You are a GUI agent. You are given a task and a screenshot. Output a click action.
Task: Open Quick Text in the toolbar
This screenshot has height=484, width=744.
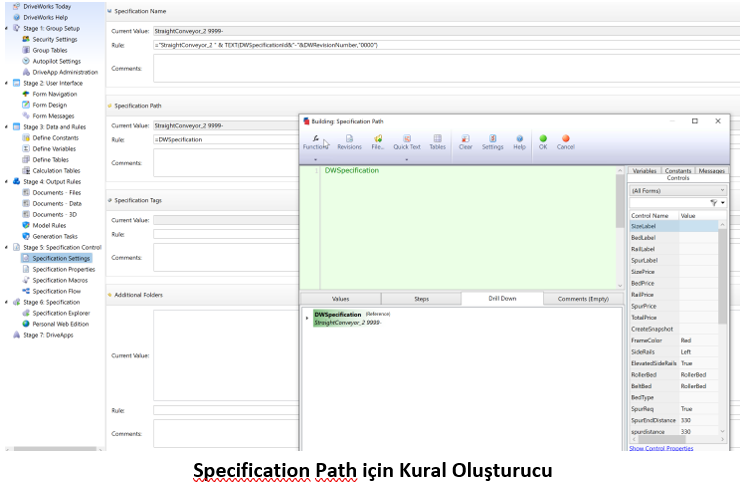(407, 141)
